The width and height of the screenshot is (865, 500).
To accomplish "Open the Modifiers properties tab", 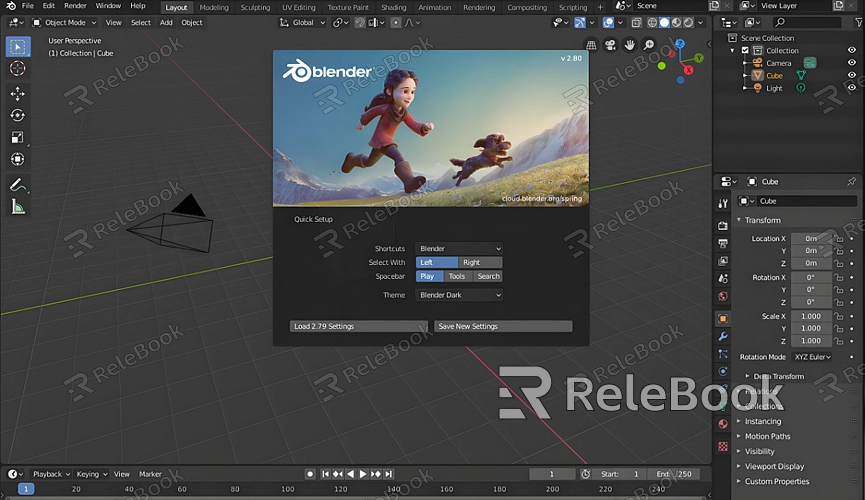I will (x=723, y=336).
